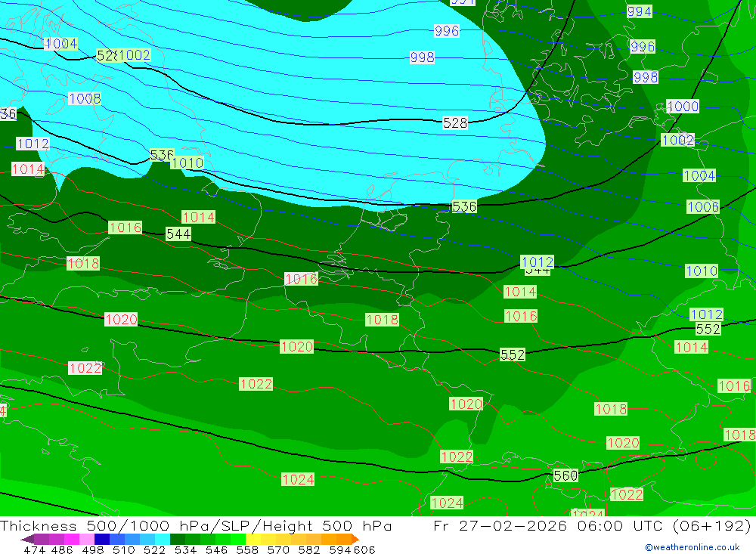Image resolution: width=756 pixels, height=554 pixels.
Task: Click the 486 value under the color scale
Action: tap(62, 550)
